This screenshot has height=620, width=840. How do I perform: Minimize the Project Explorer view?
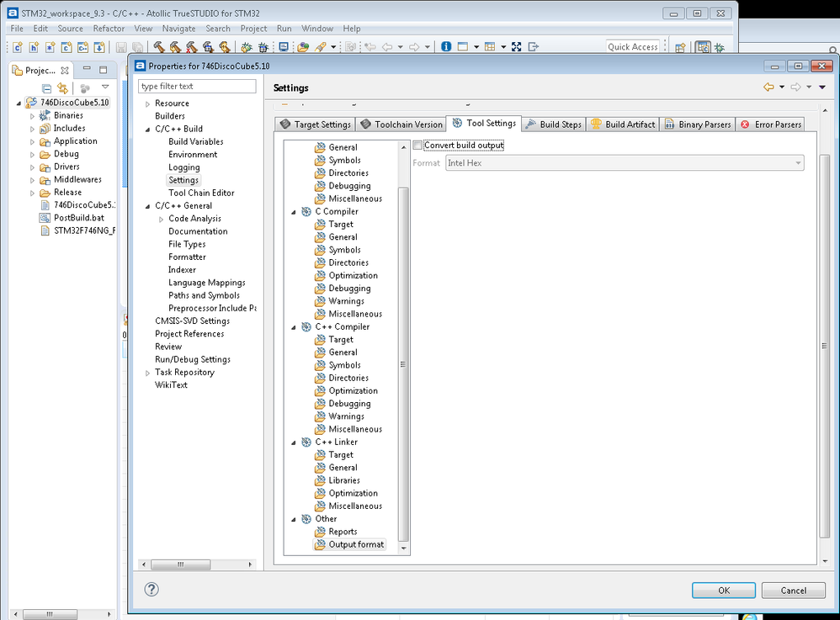[x=86, y=69]
